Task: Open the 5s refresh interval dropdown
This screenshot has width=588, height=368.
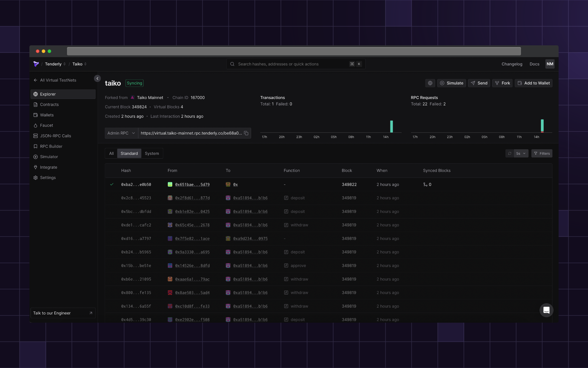Action: [x=521, y=153]
